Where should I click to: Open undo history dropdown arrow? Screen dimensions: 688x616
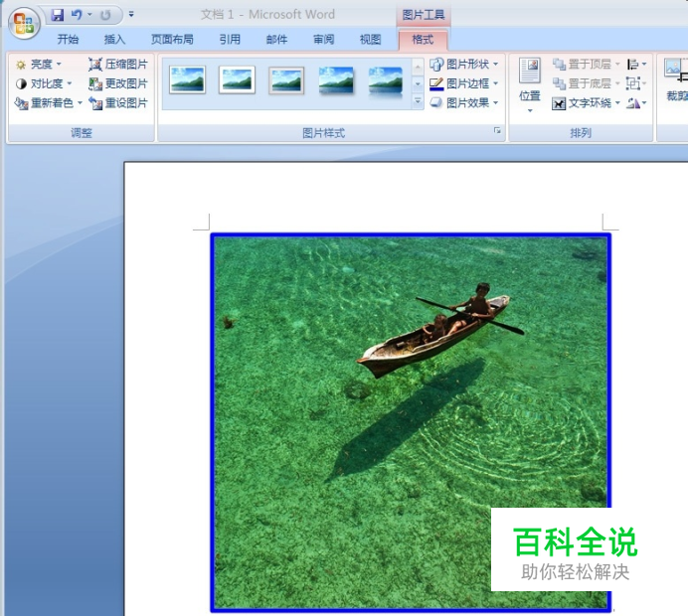click(89, 15)
